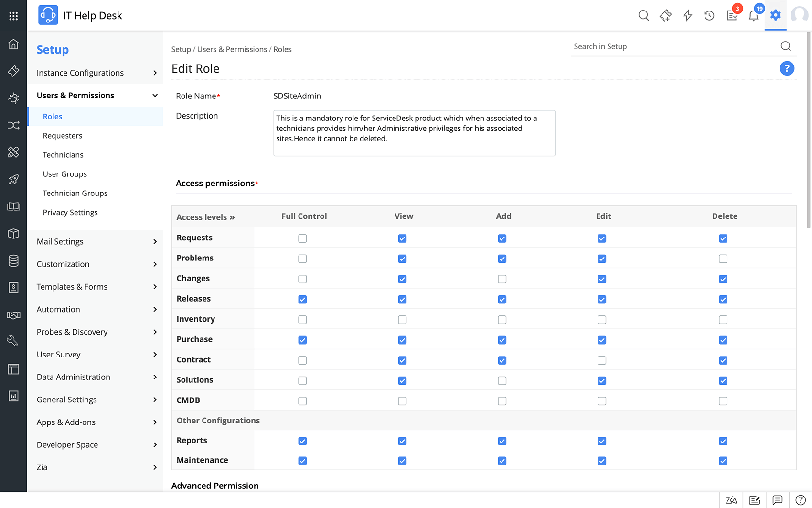The height and width of the screenshot is (508, 812).
Task: Open User Groups from the sidebar
Action: [65, 174]
